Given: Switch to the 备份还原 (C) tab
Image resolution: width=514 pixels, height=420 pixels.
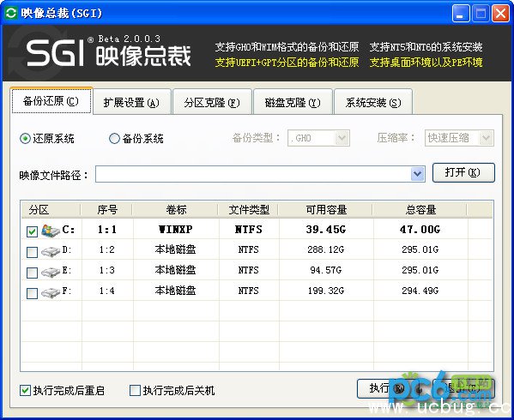Looking at the screenshot, I should pyautogui.click(x=51, y=101).
